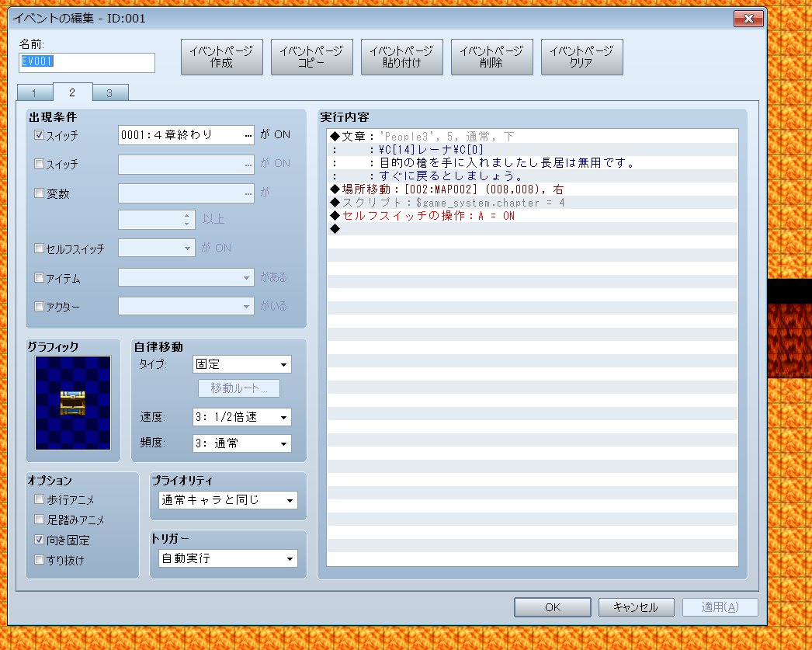Click the OK button

coord(552,607)
